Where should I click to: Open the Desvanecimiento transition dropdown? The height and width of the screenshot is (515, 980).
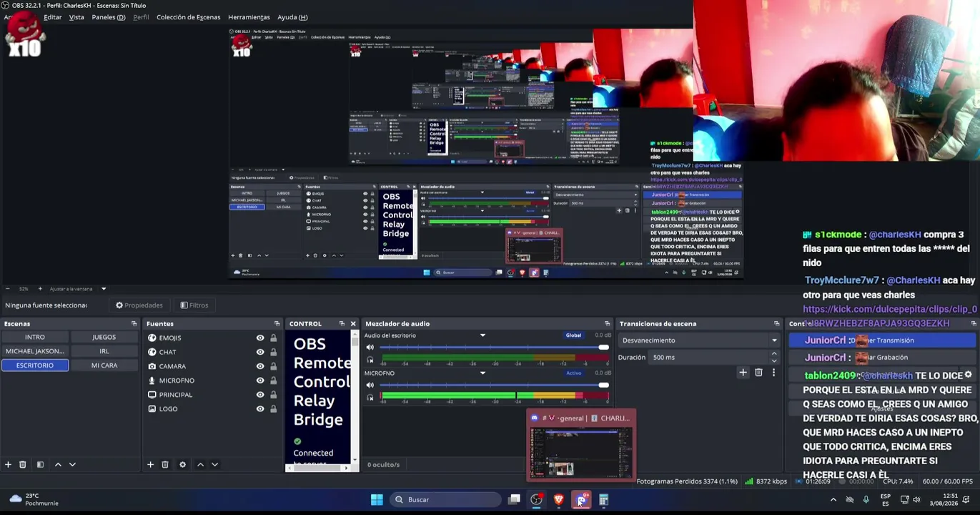click(x=700, y=340)
